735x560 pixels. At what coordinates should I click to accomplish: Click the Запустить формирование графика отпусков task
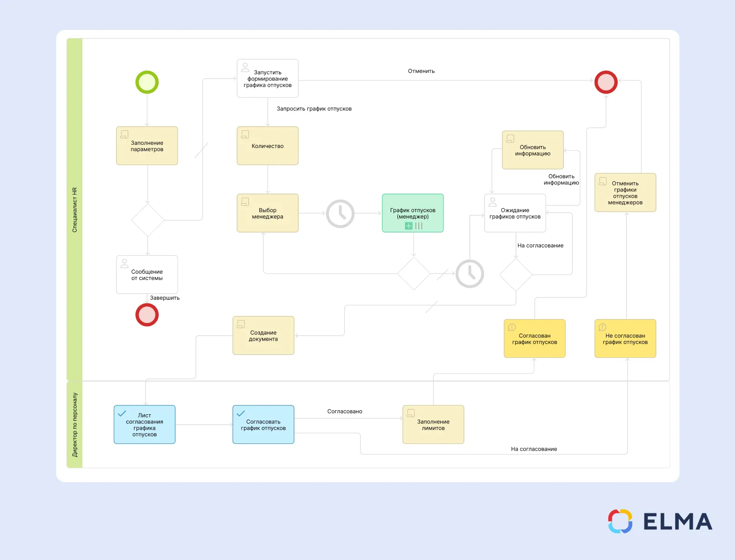point(267,79)
